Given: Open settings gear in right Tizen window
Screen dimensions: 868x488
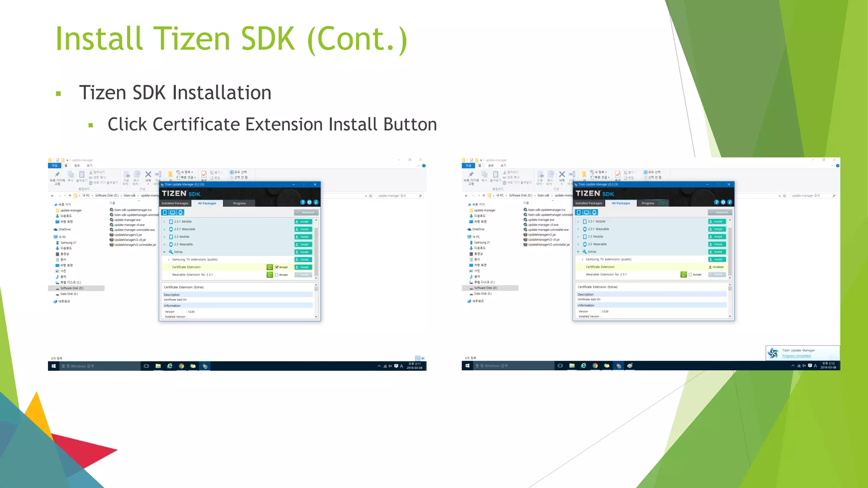Looking at the screenshot, I should tap(723, 202).
